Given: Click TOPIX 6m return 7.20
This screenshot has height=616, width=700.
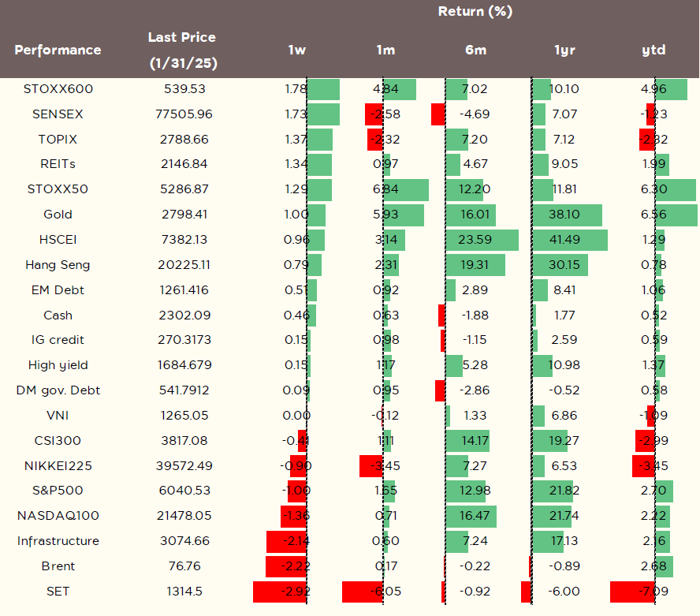Looking at the screenshot, I should [475, 140].
